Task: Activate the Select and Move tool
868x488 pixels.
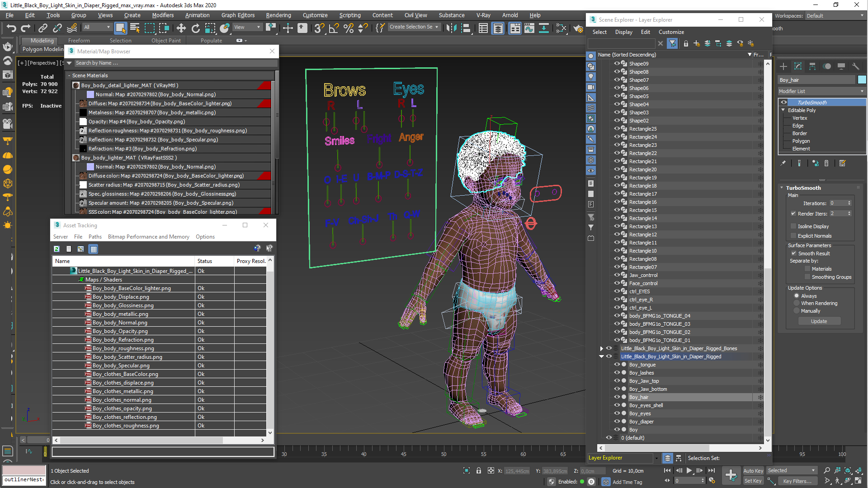Action: coord(181,28)
